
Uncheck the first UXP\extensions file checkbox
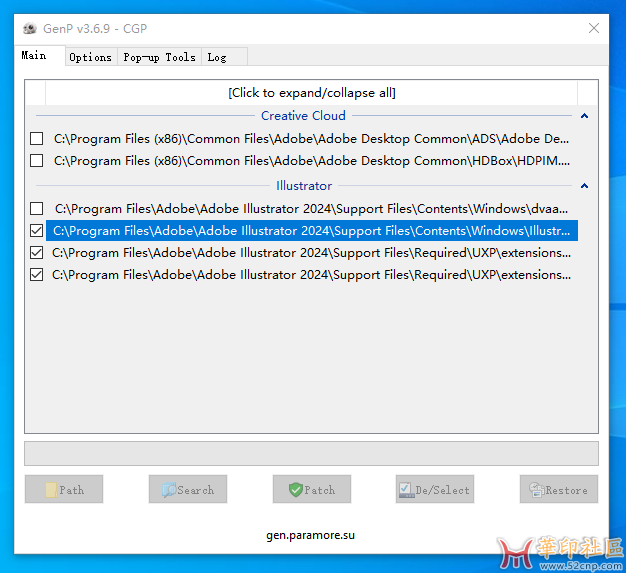click(x=37, y=252)
